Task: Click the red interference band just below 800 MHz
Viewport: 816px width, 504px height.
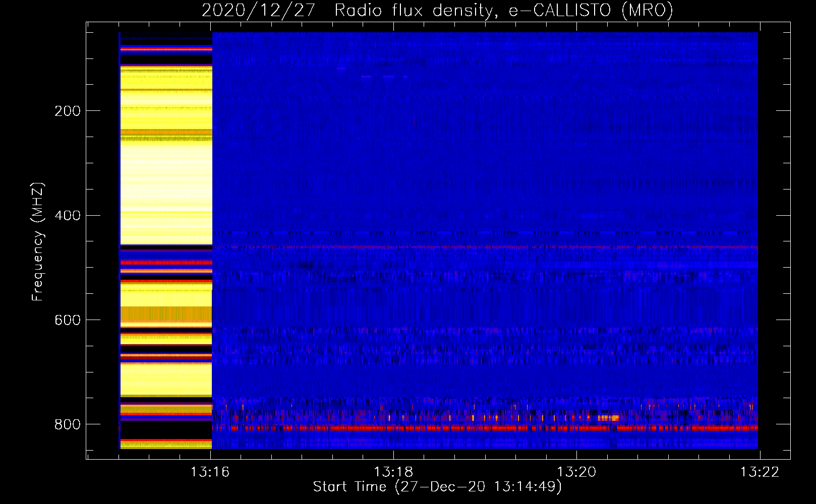Action: [485, 428]
